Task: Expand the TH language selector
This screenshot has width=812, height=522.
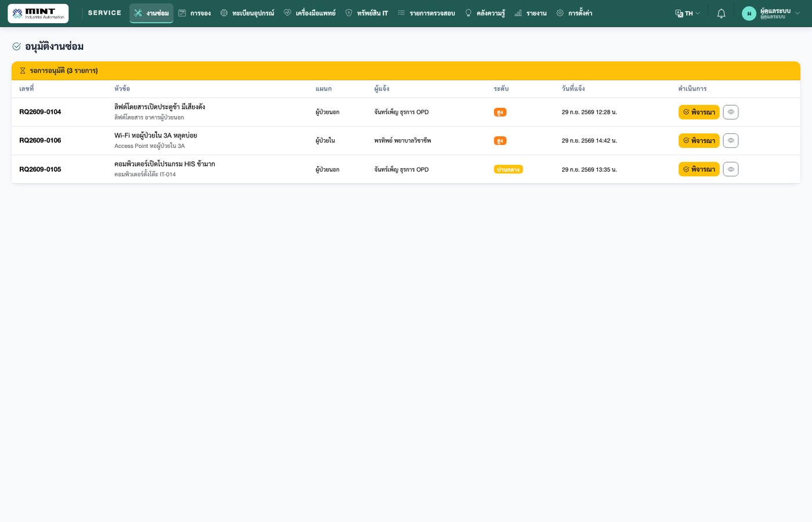Action: tap(688, 13)
